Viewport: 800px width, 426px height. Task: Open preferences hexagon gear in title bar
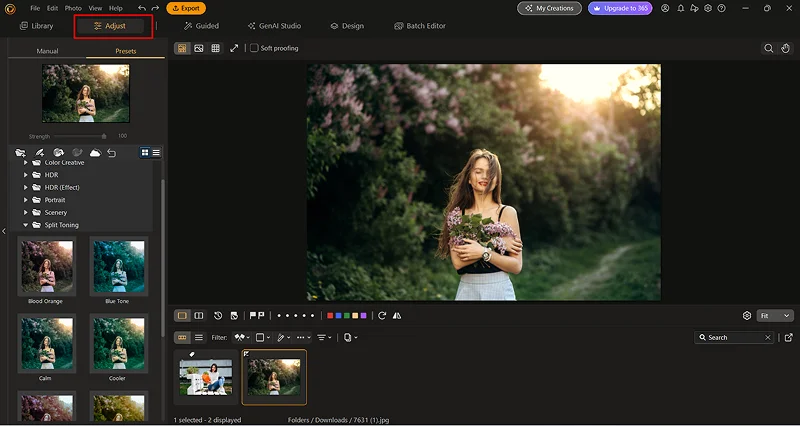pos(708,8)
